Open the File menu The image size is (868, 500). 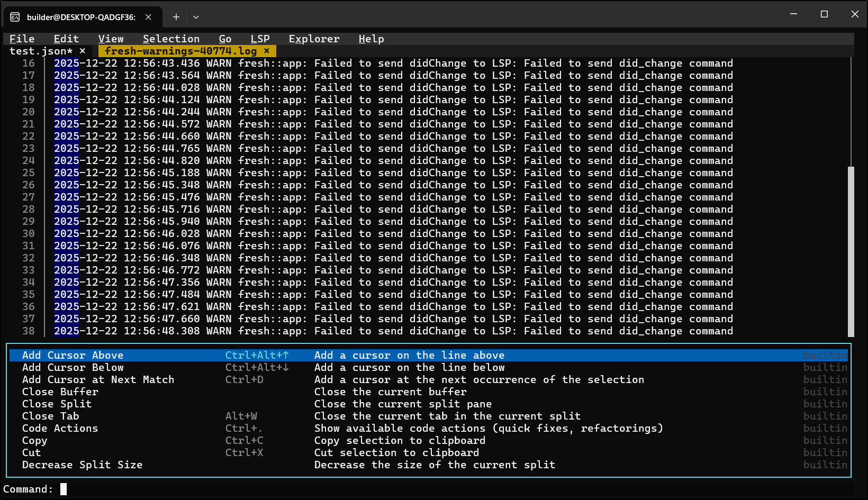click(22, 39)
